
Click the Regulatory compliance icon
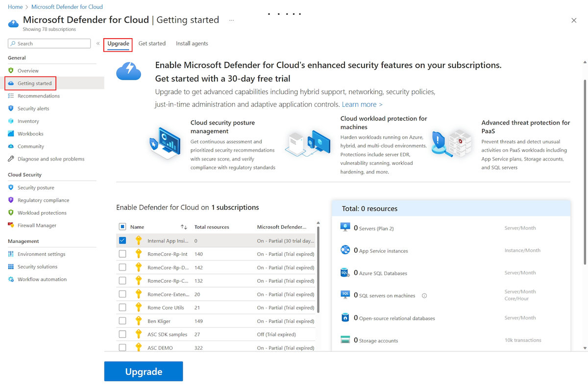11,200
